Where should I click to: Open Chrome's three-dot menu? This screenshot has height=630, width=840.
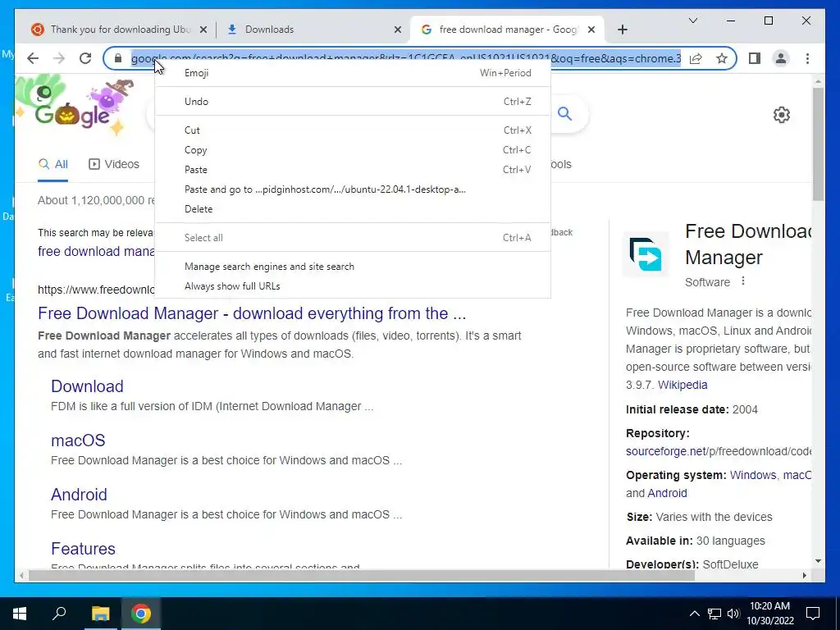(807, 58)
